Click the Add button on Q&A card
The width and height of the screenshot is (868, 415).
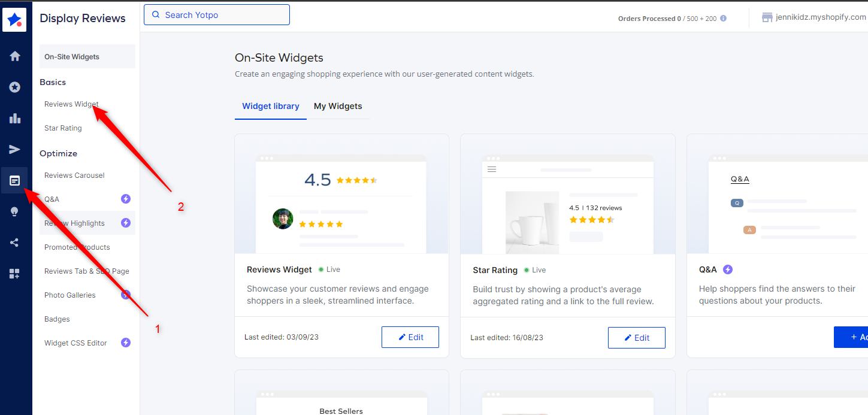point(851,337)
